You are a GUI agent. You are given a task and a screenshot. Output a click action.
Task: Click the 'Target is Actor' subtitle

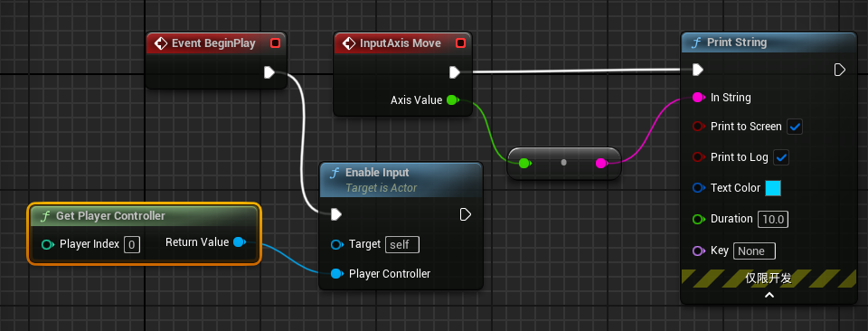[x=381, y=188]
